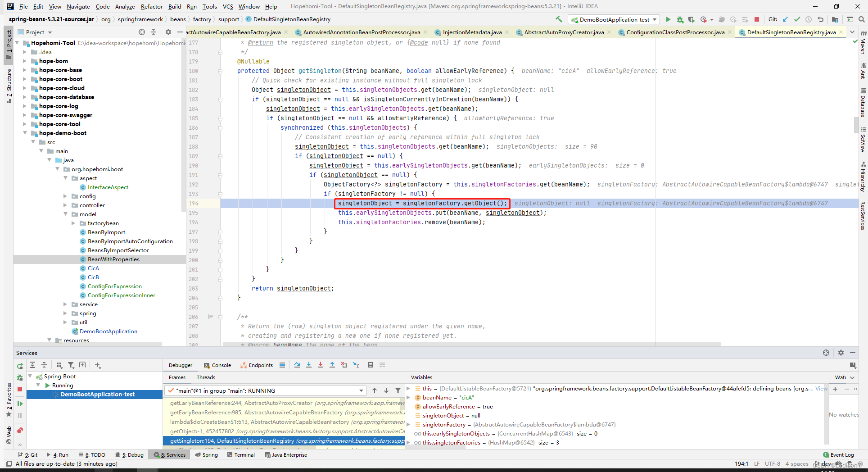The image size is (868, 472).
Task: Click the UTF-8 encoding in the status bar
Action: 772,463
